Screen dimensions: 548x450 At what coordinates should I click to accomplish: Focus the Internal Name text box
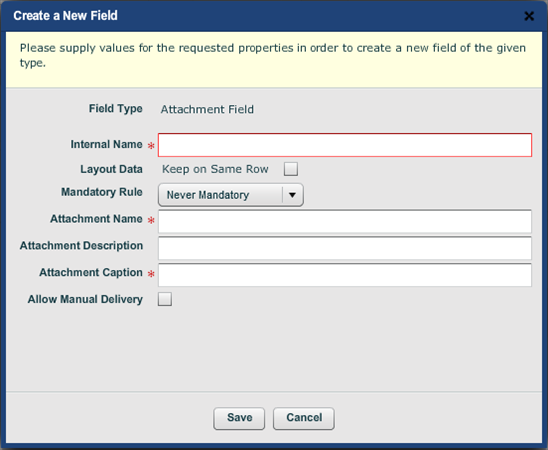pos(345,145)
